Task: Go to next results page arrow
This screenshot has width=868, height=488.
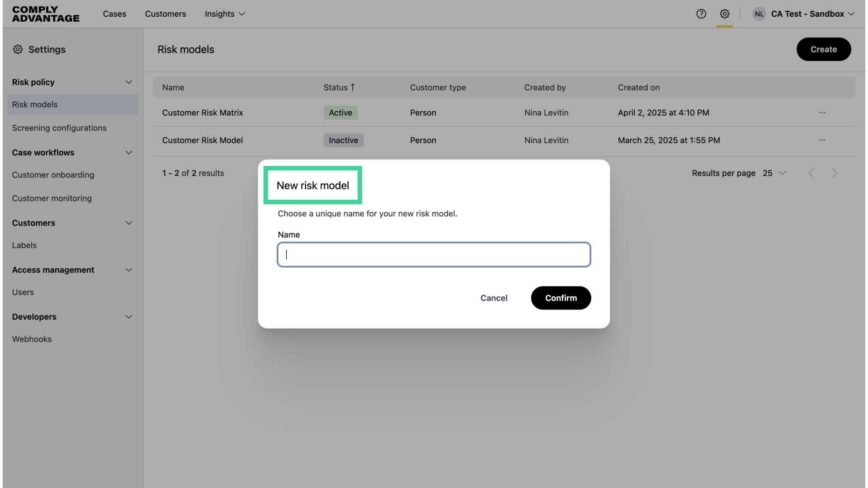Action: 835,173
